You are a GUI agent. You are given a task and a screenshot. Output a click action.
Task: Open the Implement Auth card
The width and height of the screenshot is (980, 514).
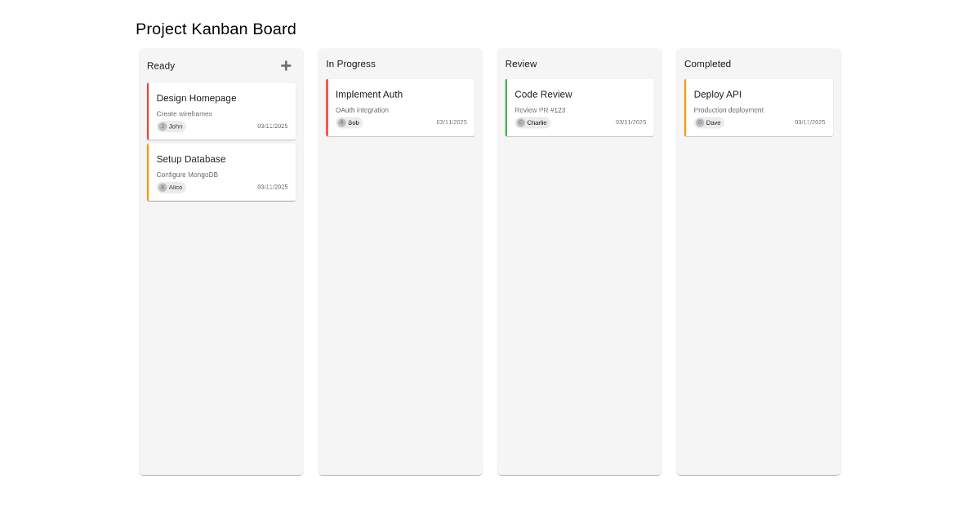(x=368, y=94)
